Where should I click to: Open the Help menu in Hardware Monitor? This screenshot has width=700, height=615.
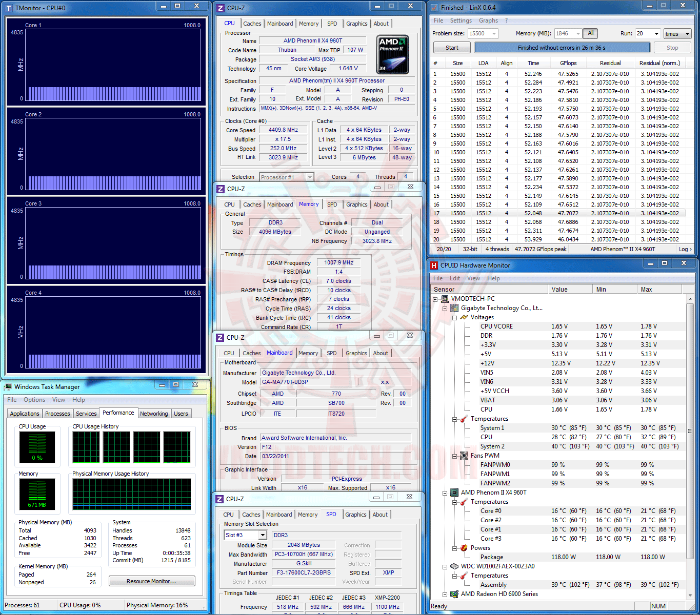[494, 278]
